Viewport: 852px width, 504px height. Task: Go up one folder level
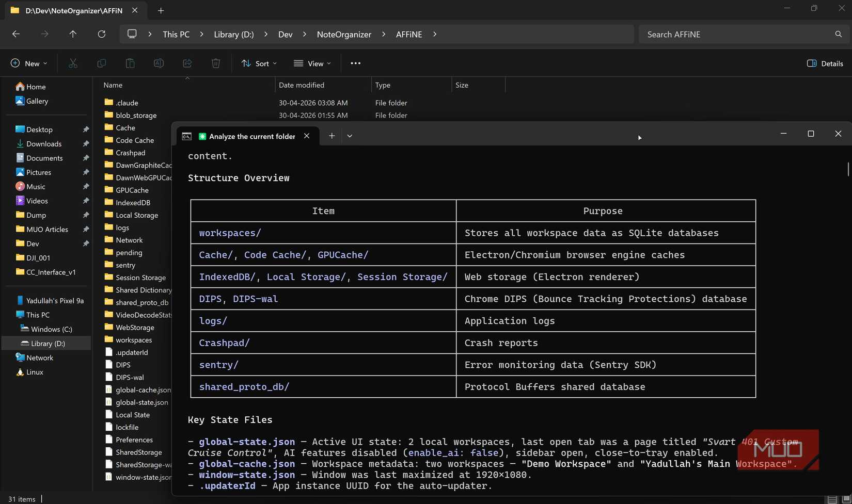[x=73, y=34]
